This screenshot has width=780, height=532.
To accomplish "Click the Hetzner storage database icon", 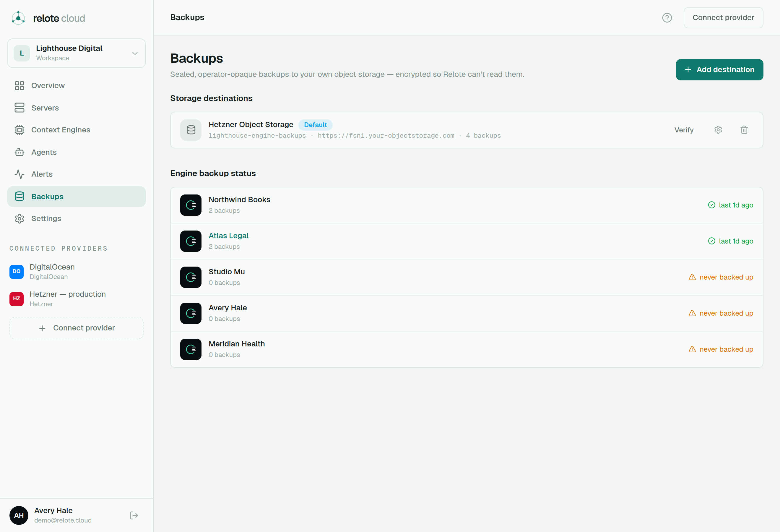I will point(191,130).
